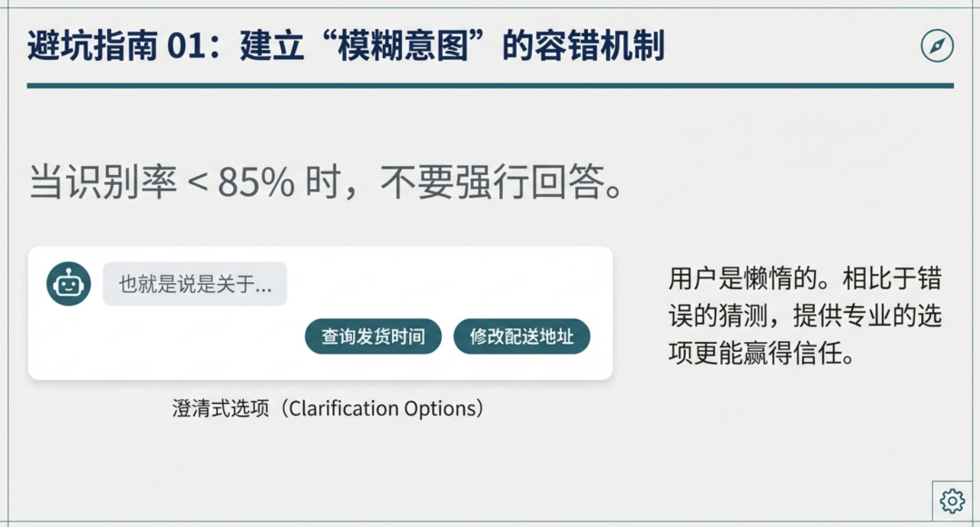Image resolution: width=980 pixels, height=527 pixels.
Task: Select the 修改配送地址 option button
Action: coord(522,337)
